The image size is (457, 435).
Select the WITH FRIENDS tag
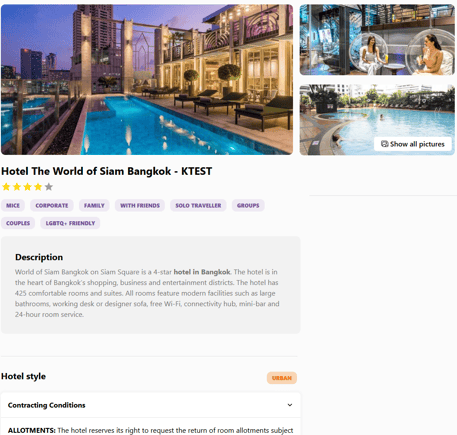140,205
